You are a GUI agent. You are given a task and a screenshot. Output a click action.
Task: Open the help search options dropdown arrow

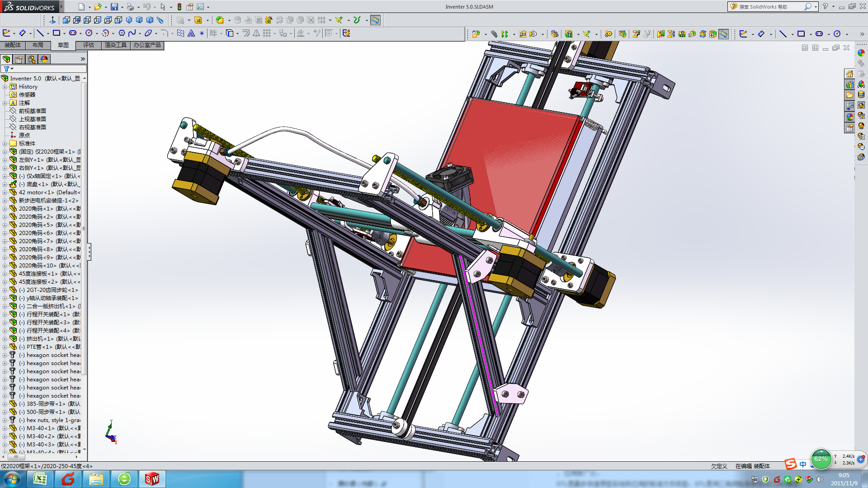click(816, 7)
